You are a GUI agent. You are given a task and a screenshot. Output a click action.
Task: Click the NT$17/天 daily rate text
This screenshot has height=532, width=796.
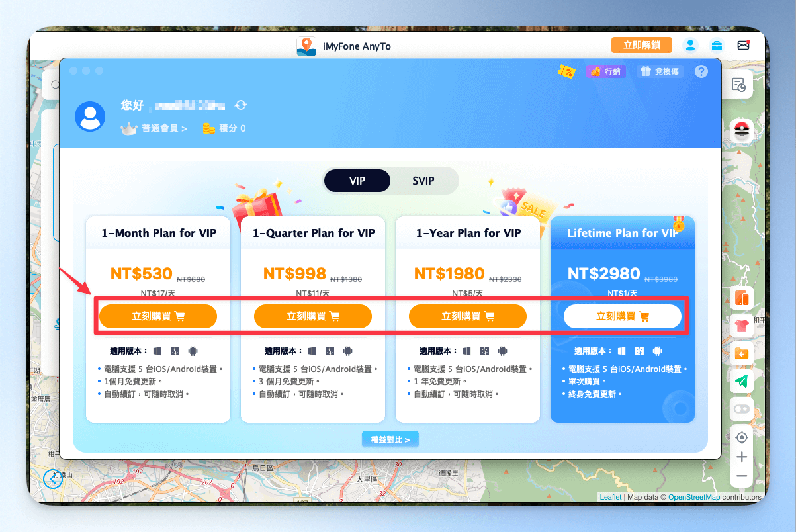coord(158,293)
